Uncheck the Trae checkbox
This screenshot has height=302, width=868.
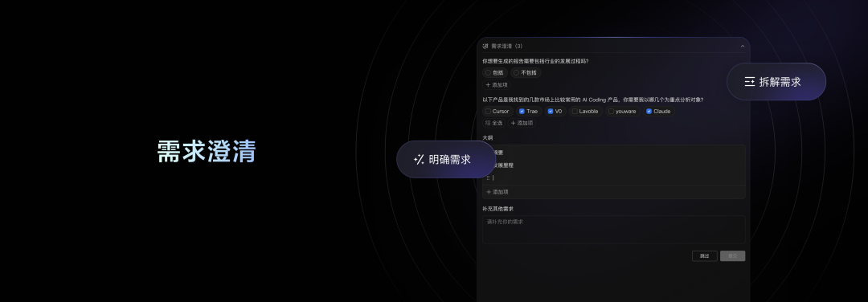(522, 111)
